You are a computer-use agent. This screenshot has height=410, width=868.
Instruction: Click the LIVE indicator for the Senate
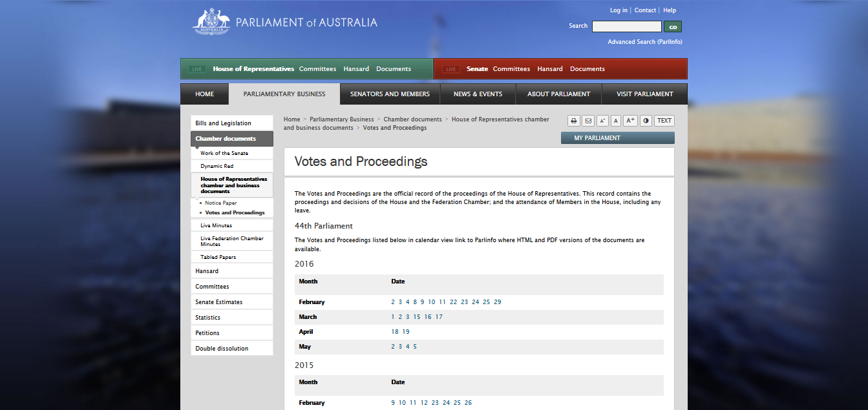click(451, 69)
